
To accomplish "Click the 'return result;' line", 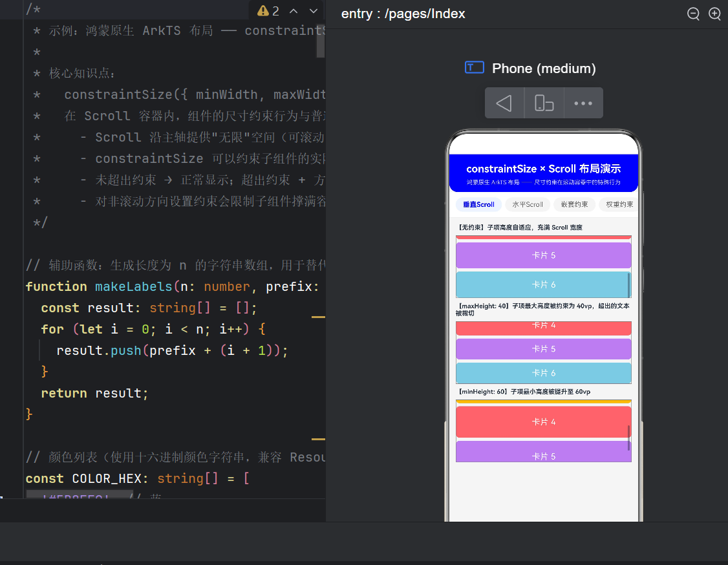I will (x=94, y=393).
